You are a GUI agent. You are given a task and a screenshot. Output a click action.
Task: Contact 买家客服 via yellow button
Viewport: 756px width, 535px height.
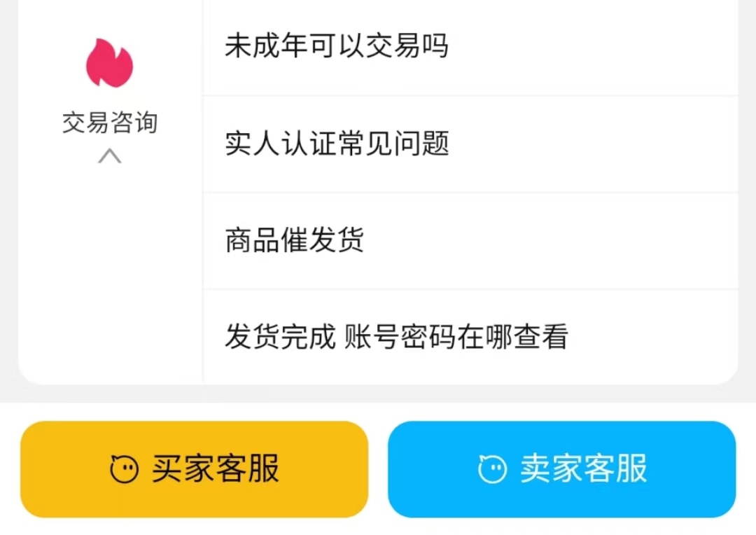pyautogui.click(x=194, y=469)
